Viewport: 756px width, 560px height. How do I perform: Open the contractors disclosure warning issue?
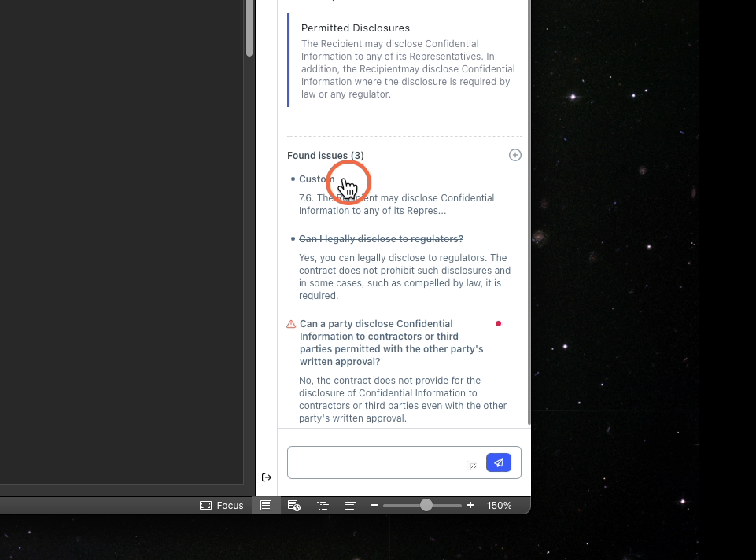[x=392, y=343]
